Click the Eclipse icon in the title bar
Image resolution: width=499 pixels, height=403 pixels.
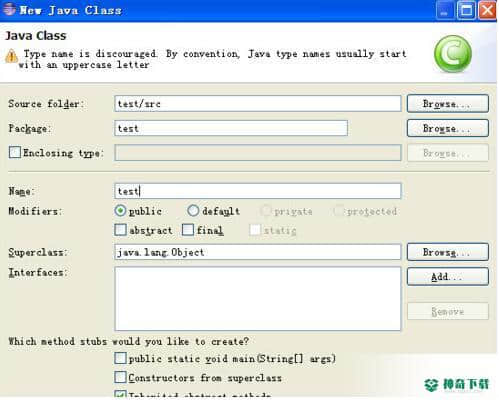9,9
